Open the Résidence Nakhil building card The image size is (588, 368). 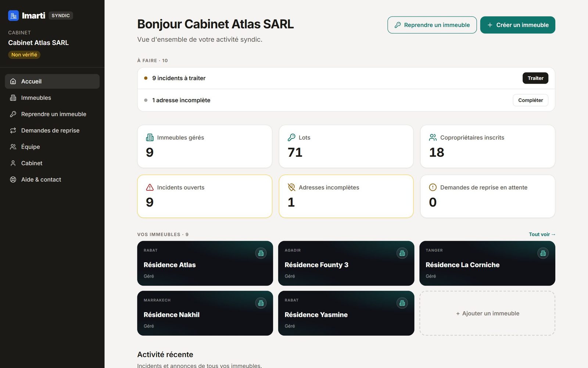[205, 313]
